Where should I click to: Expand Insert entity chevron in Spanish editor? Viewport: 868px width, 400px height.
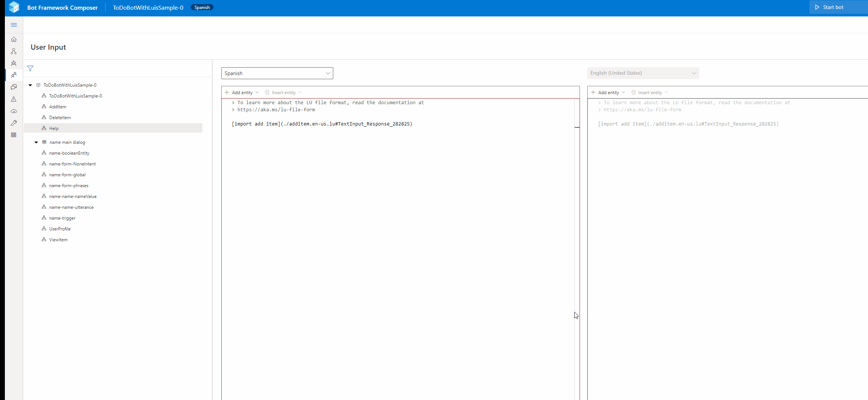(300, 92)
